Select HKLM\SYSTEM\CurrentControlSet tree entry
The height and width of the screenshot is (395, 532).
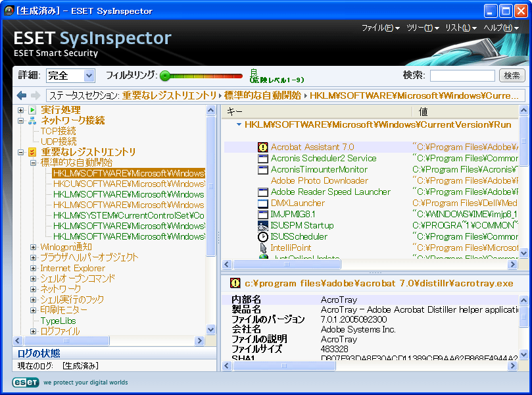click(129, 215)
